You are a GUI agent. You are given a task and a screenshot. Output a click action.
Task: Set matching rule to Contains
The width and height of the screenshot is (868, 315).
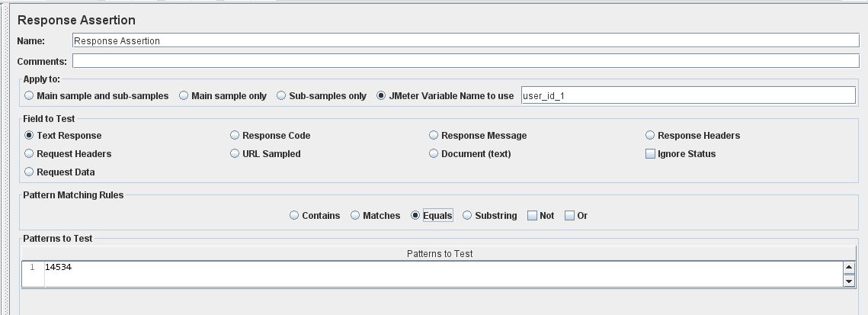click(x=295, y=216)
